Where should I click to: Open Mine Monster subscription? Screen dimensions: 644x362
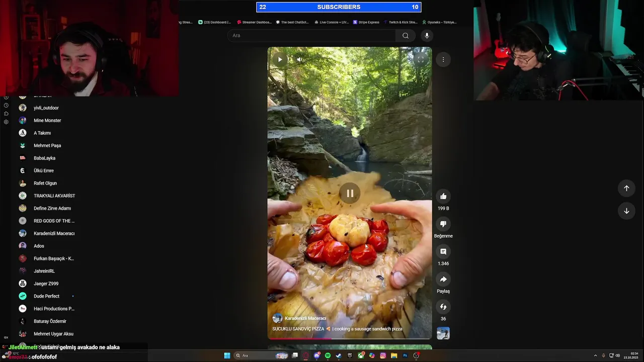(47, 121)
